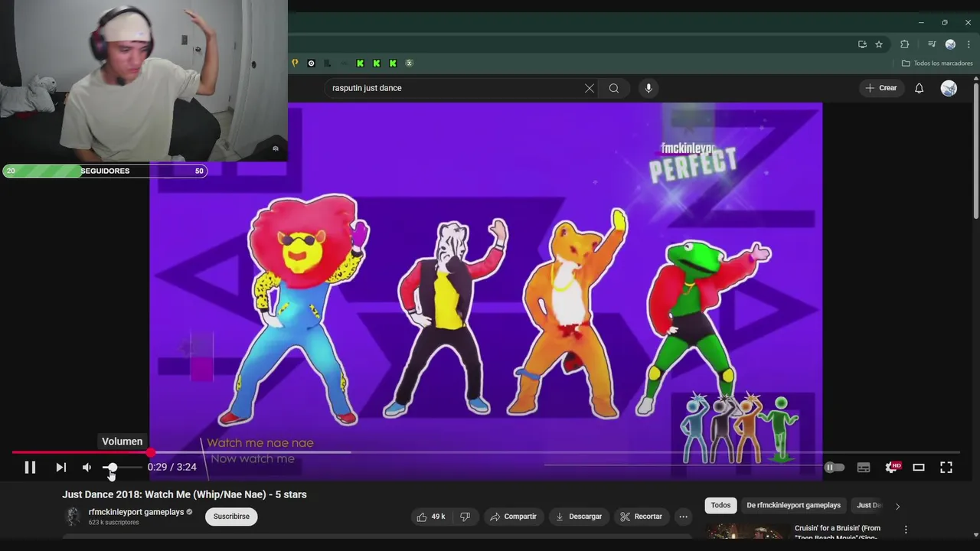The width and height of the screenshot is (980, 551).
Task: Open Todos los marcadores folder
Action: click(937, 64)
